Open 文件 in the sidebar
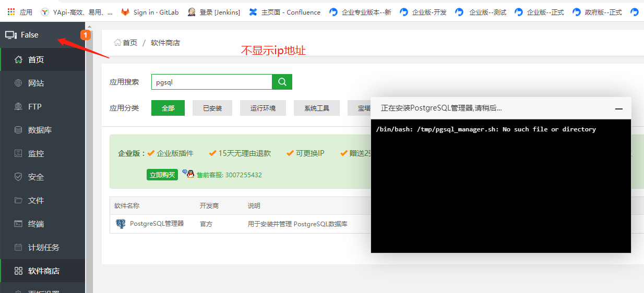The width and height of the screenshot is (644, 293). coord(43,200)
